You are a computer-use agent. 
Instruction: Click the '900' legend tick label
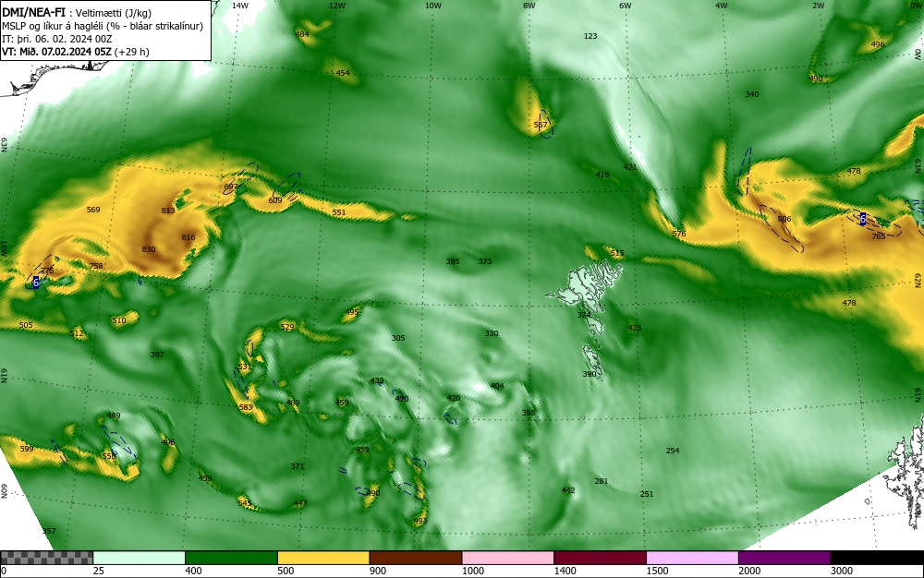pyautogui.click(x=378, y=571)
